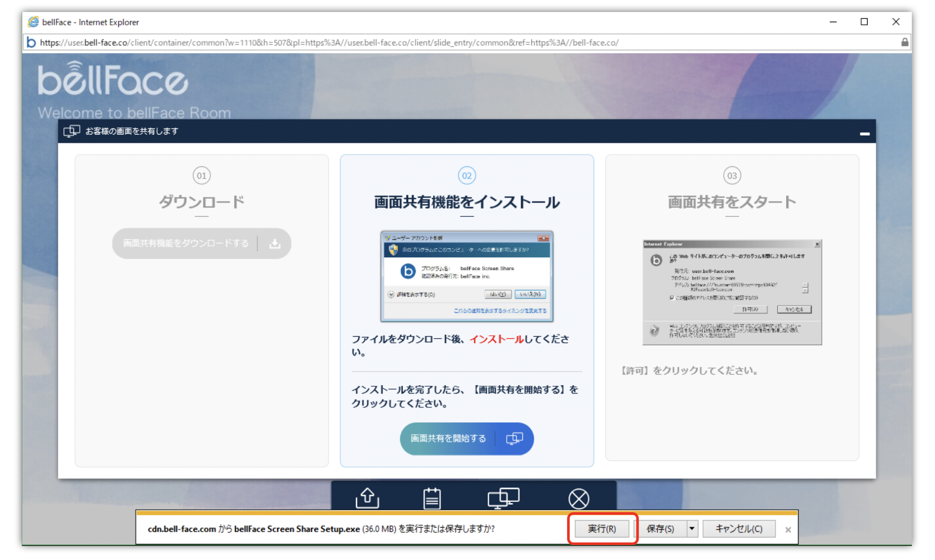Click the bellFace favicon in address bar
Screen dimensions: 935x560
click(31, 42)
